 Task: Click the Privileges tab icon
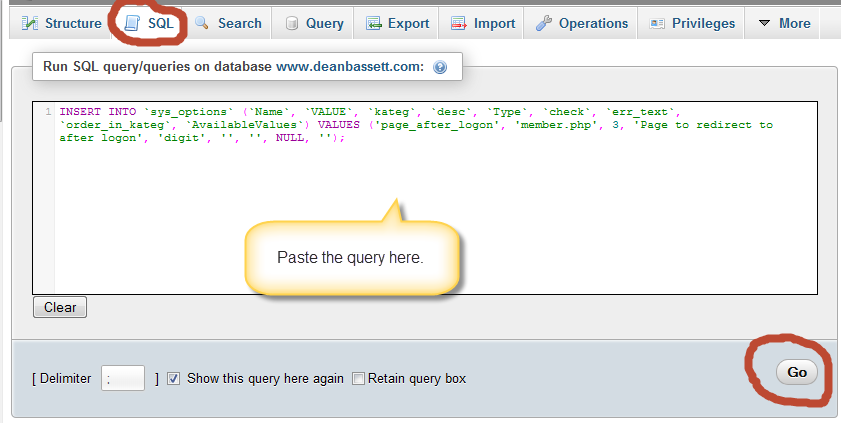click(x=658, y=23)
